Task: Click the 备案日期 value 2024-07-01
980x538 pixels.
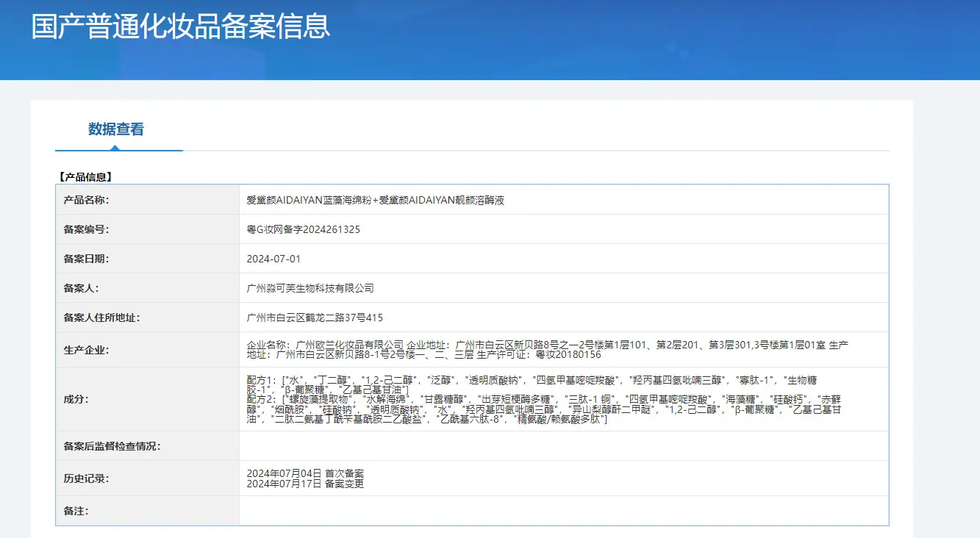Action: (274, 259)
